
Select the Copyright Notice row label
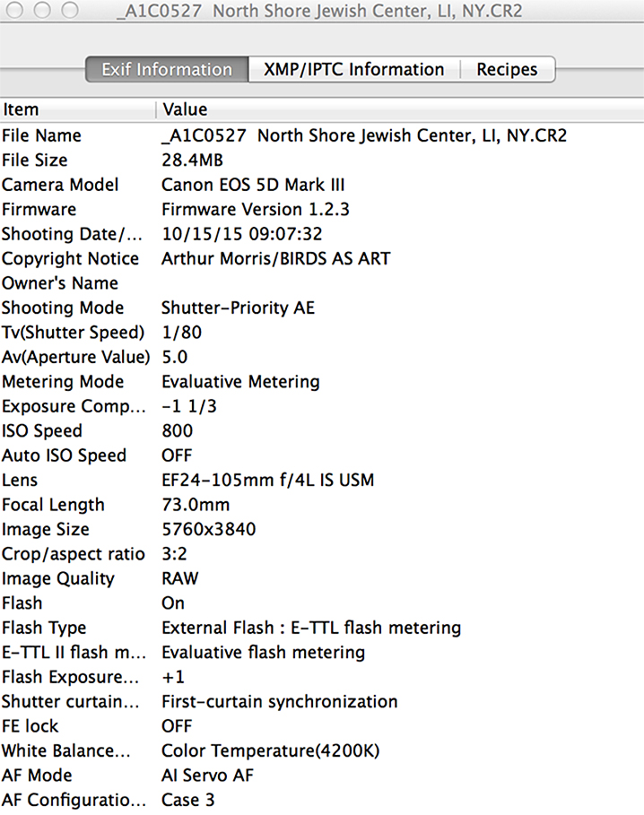(x=70, y=259)
